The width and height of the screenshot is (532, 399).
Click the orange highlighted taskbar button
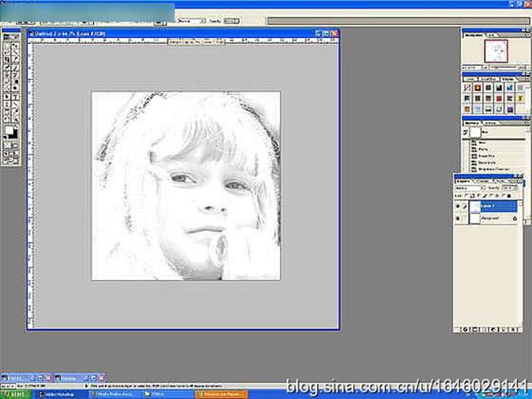221,395
